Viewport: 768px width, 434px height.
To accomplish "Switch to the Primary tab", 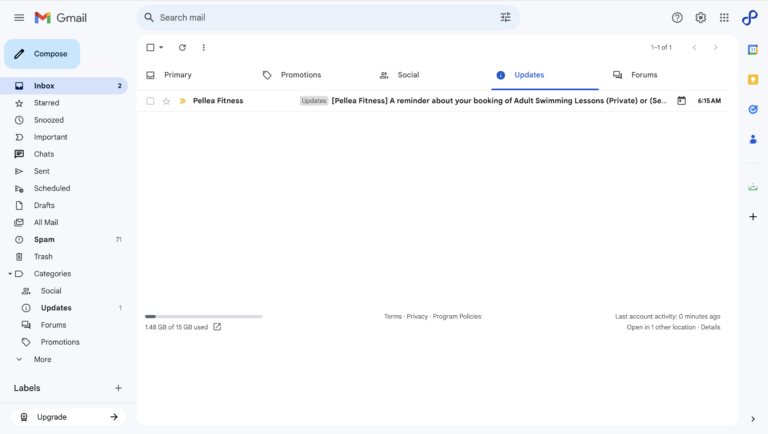I will (x=178, y=75).
